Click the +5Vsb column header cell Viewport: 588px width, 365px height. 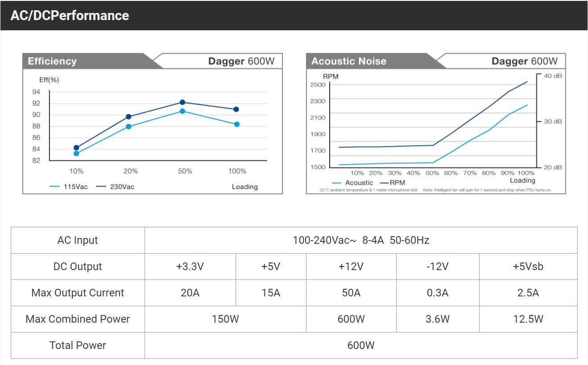(x=528, y=267)
